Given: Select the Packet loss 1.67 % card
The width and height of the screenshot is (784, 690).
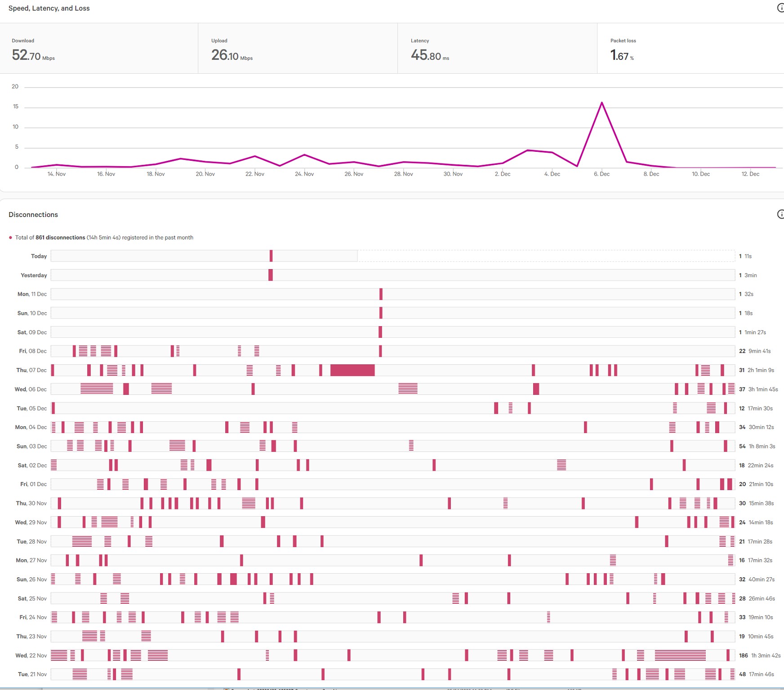Looking at the screenshot, I should tap(690, 49).
